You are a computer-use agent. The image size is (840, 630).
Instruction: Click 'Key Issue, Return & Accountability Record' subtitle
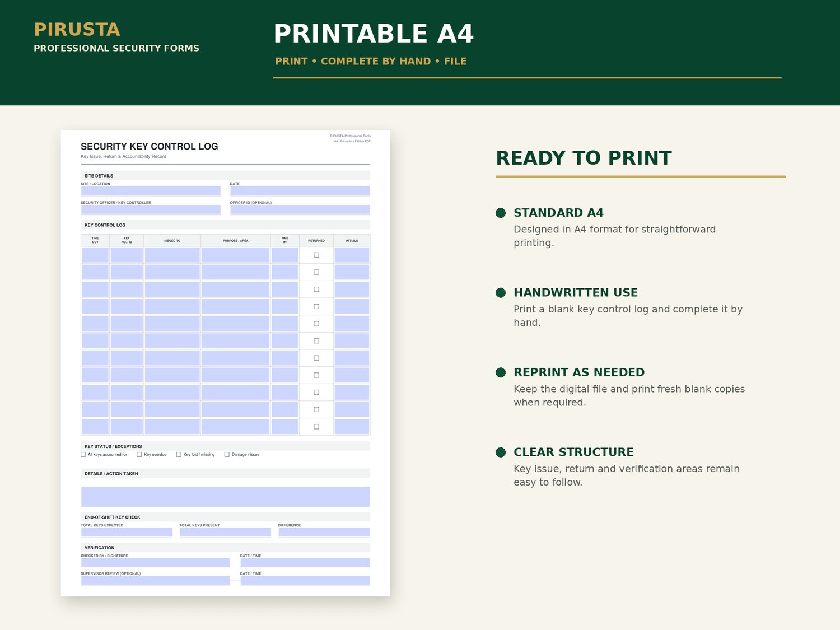click(123, 156)
